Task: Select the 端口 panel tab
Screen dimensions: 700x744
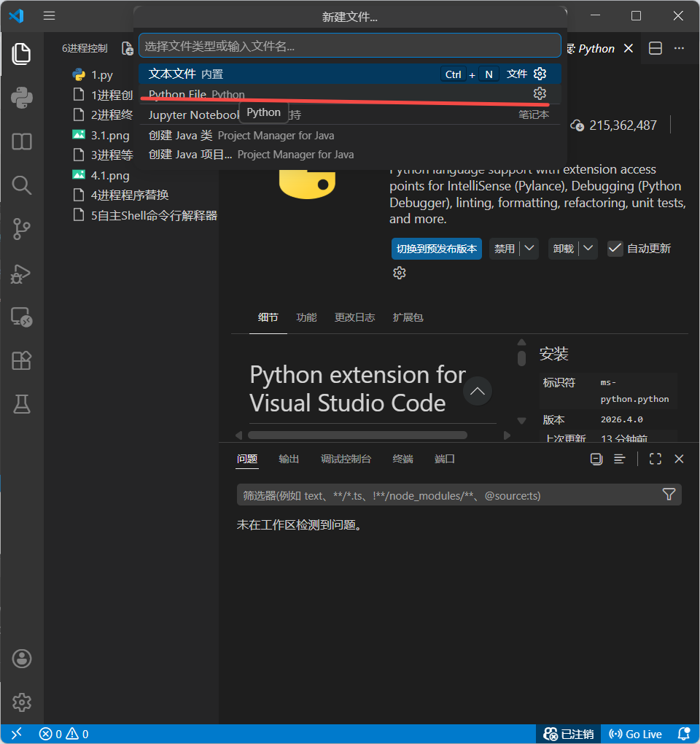Action: [444, 459]
